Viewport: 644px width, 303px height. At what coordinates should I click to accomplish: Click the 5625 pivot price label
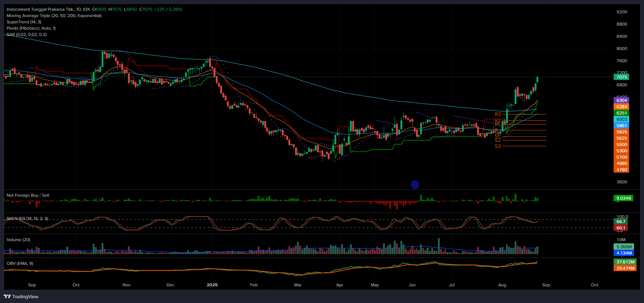click(x=621, y=138)
